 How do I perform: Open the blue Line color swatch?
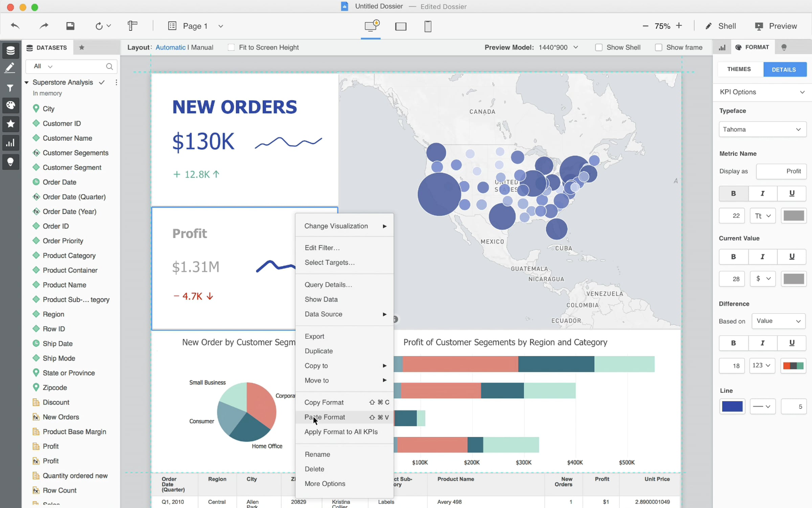click(x=732, y=406)
